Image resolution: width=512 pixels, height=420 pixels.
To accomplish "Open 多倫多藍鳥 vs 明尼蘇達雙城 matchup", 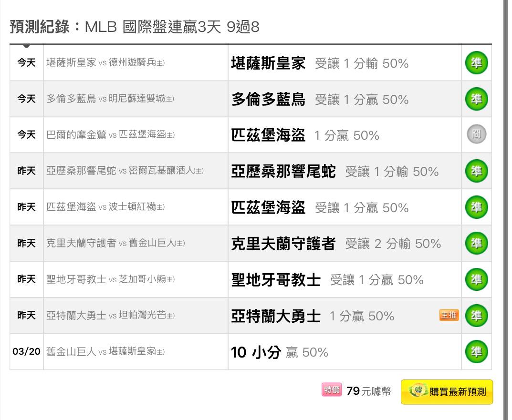I will (110, 99).
